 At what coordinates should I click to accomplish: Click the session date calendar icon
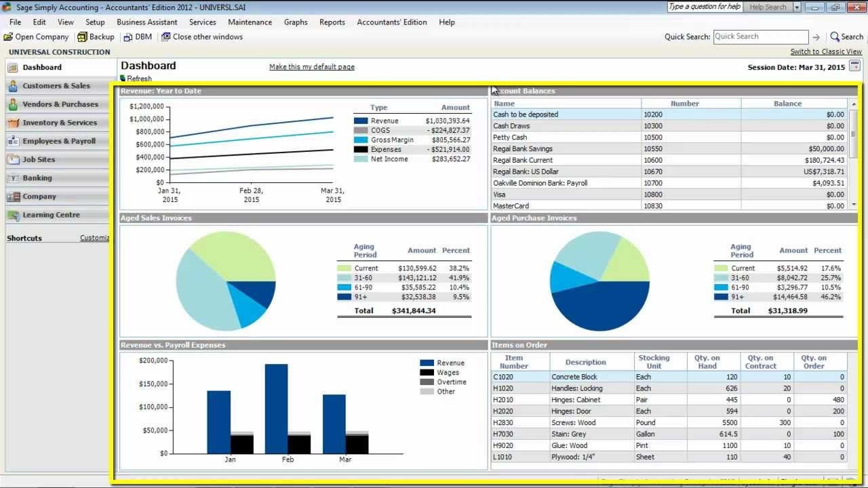(x=854, y=66)
